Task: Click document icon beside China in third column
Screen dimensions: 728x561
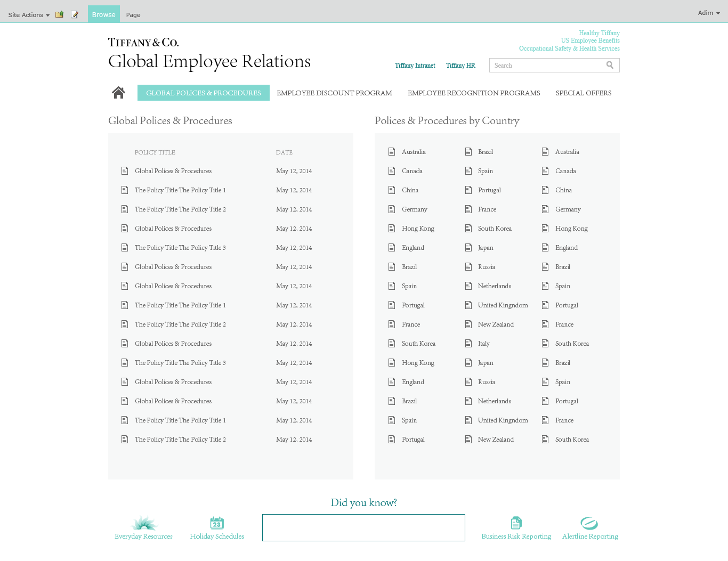Action: point(545,190)
